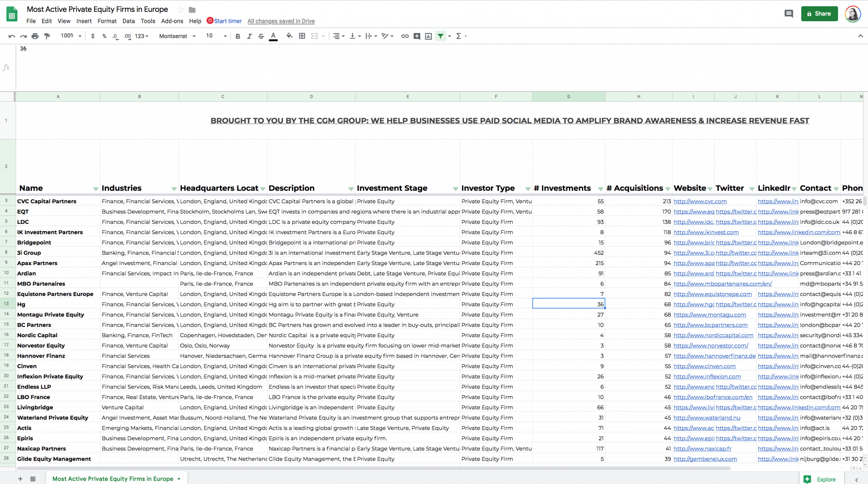Insert a chart via toolbar icon
The height and width of the screenshot is (484, 868).
pyautogui.click(x=428, y=36)
